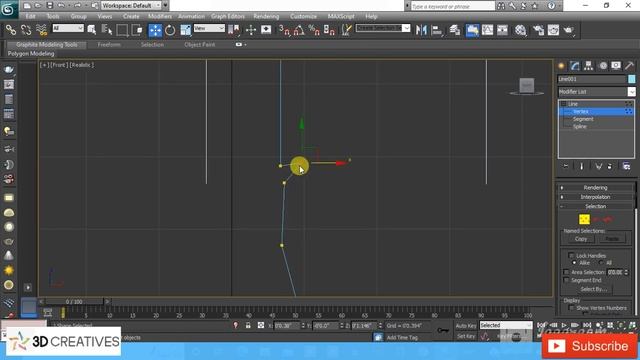Click Remove modifier from stack icon
The image size is (640, 360).
coord(609,166)
